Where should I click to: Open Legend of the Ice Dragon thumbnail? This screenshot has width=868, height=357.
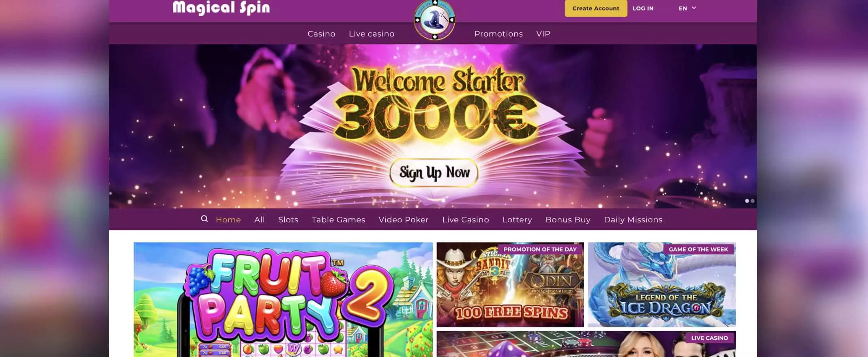pos(662,284)
